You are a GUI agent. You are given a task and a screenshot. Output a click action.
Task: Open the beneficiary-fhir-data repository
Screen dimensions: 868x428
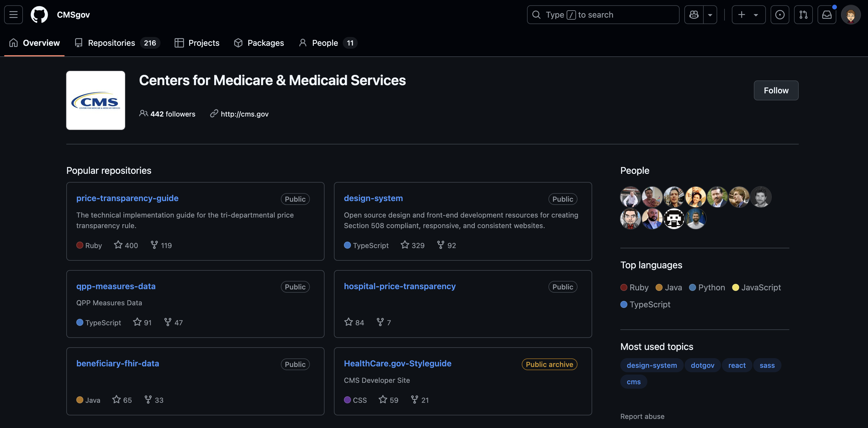[118, 363]
